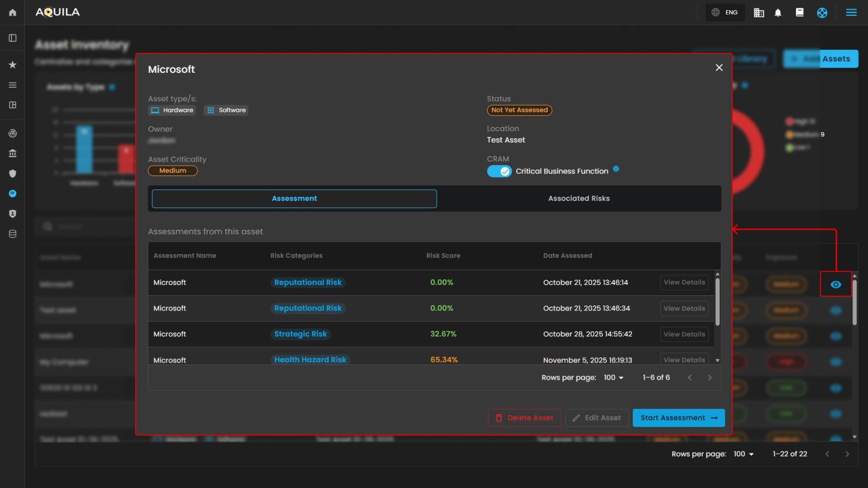Screen dimensions: 868x488
Task: Click the database icon in sidebar
Action: click(12, 234)
